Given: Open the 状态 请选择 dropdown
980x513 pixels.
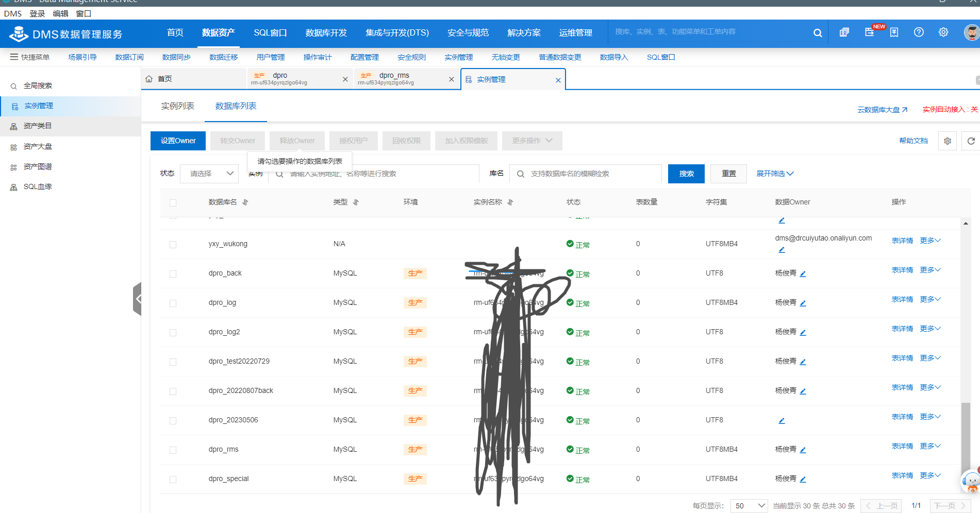Looking at the screenshot, I should [209, 174].
